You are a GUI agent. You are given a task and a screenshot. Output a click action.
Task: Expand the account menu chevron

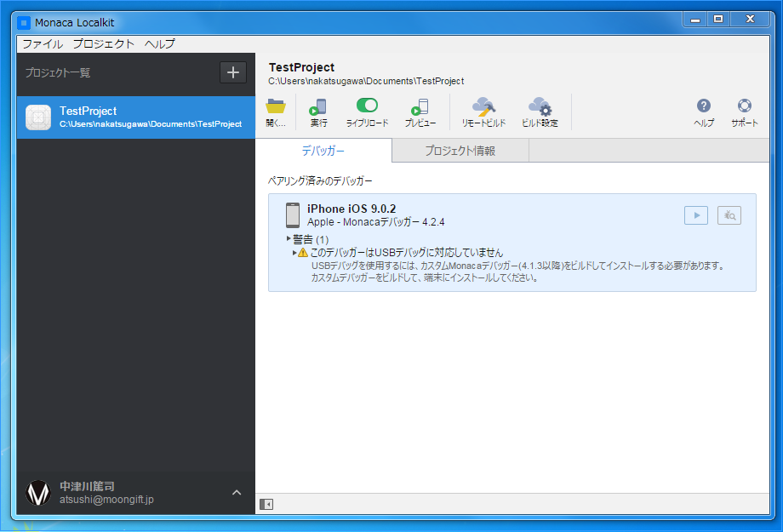pos(237,492)
